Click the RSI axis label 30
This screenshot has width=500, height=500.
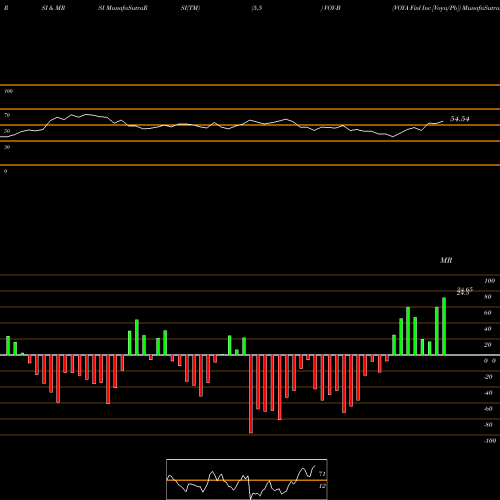point(7,147)
